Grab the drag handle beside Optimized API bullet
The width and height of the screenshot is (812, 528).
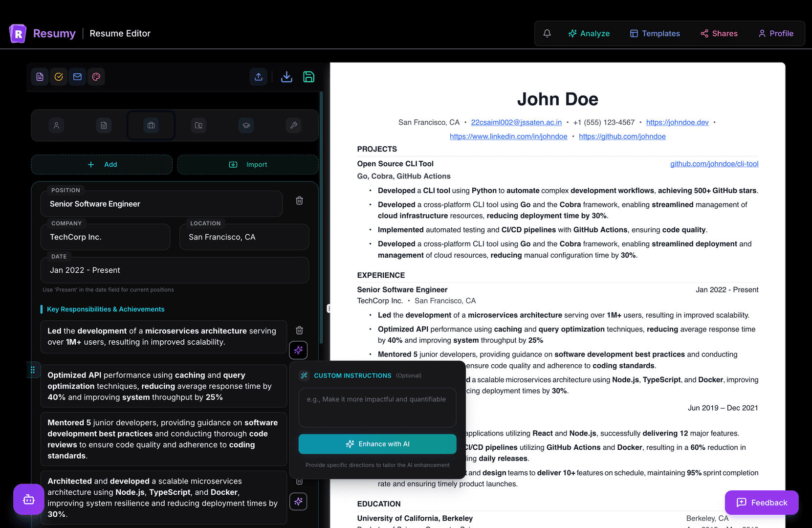(x=33, y=370)
